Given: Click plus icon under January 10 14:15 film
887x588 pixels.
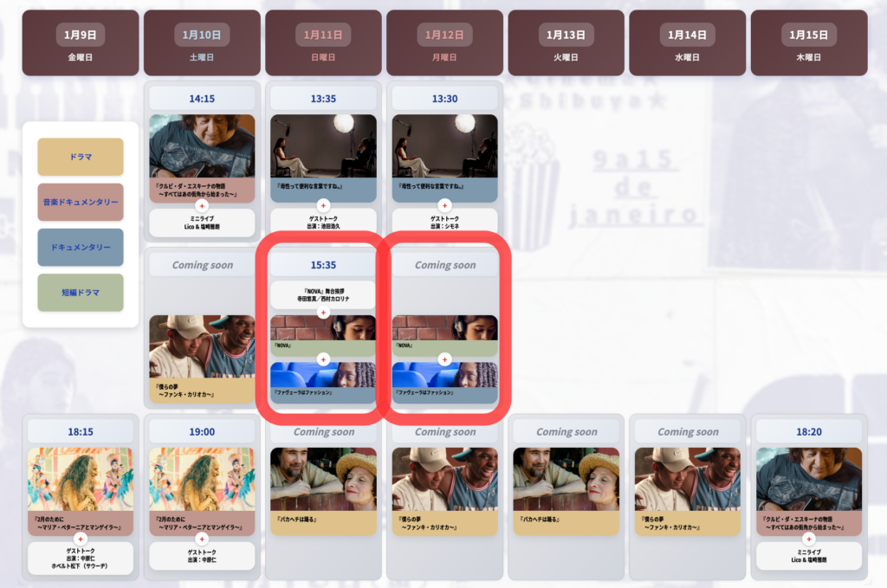Looking at the screenshot, I should [x=202, y=206].
